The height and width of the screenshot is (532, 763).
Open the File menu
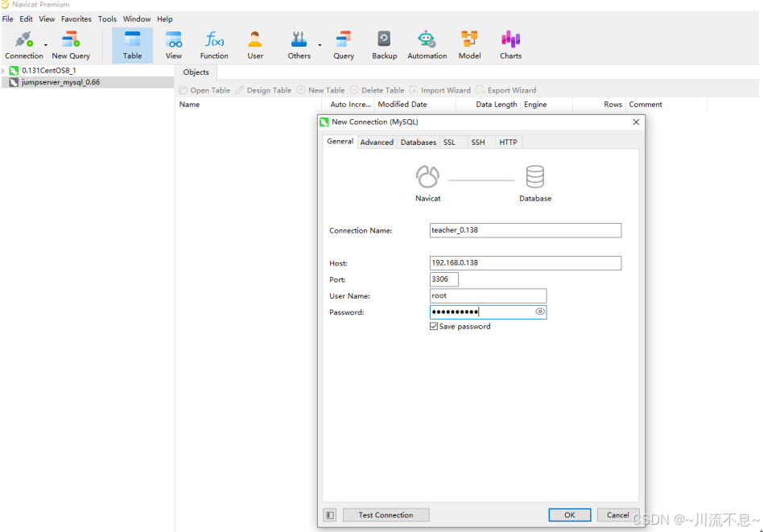tap(8, 19)
